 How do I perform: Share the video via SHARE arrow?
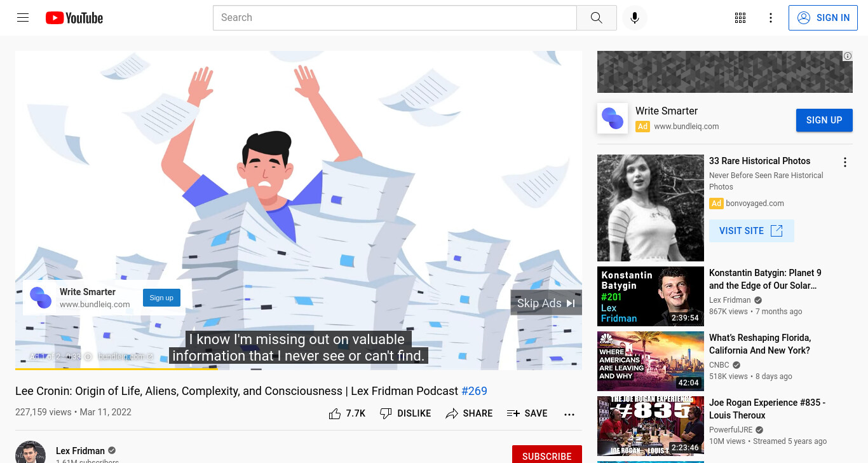coord(469,413)
